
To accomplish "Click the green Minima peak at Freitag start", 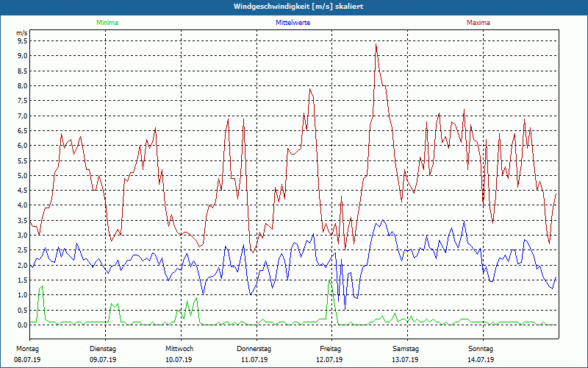I will [x=329, y=280].
